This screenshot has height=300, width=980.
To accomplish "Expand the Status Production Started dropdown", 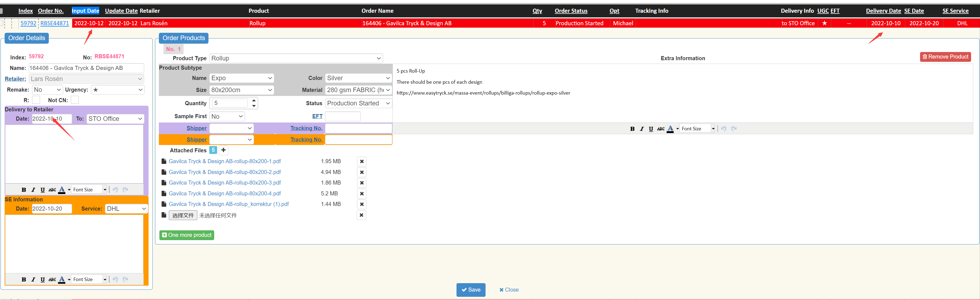I will [358, 104].
